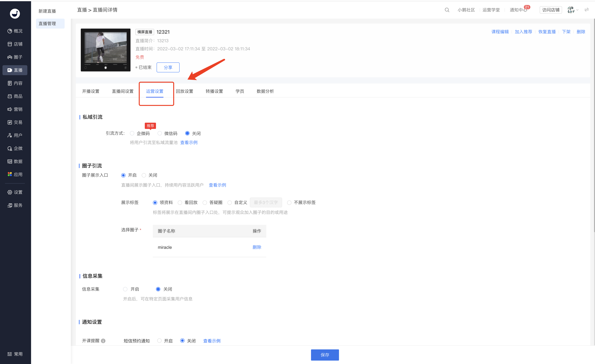The width and height of the screenshot is (595, 364).
Task: Open the 应用 apps sidebar item
Action: pos(15,174)
